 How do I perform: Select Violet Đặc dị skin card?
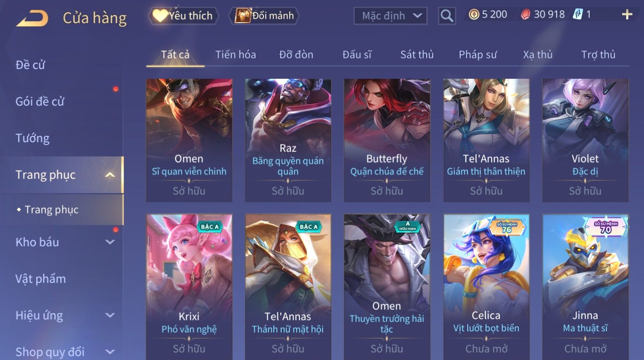(x=585, y=140)
